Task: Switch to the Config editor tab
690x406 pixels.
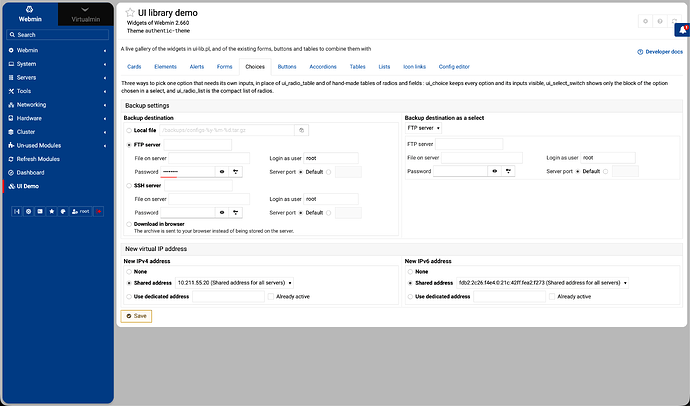Action: [454, 67]
